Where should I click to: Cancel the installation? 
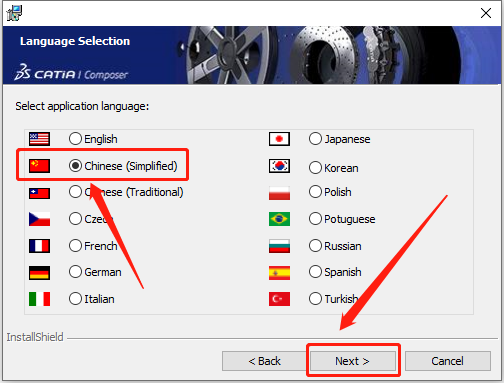coord(448,361)
